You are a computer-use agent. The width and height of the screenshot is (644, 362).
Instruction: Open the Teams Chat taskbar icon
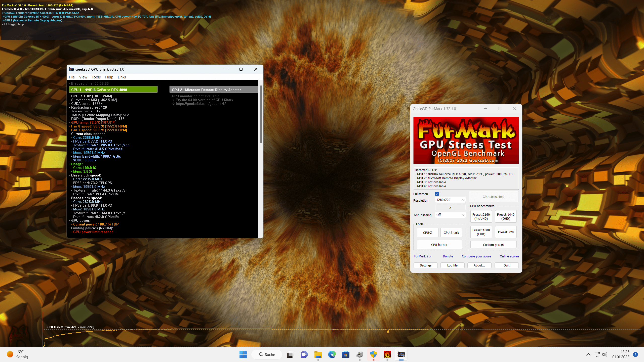point(304,354)
